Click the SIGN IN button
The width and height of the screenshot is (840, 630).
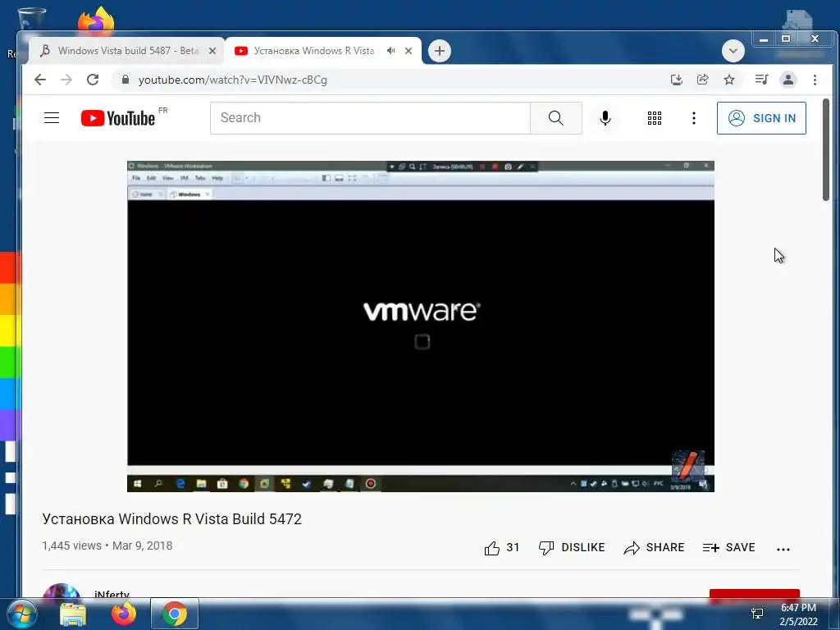761,118
